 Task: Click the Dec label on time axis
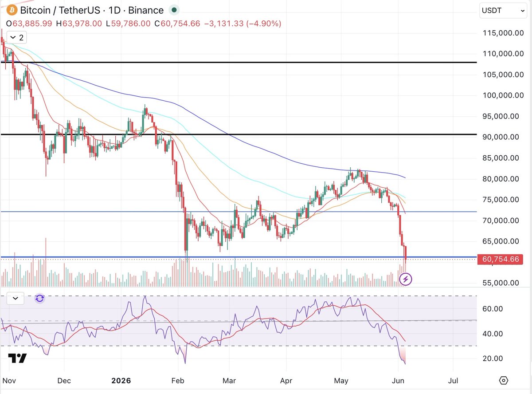[x=64, y=380]
